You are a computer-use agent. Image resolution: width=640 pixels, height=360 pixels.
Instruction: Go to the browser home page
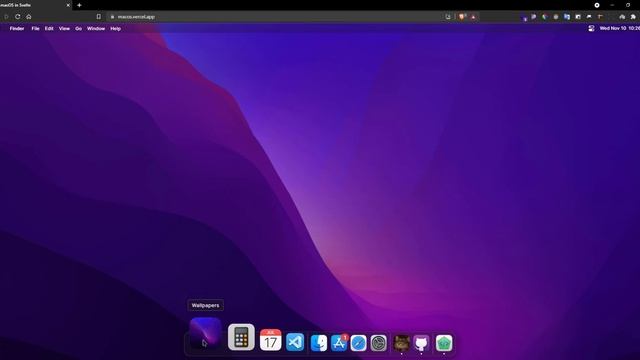(29, 17)
